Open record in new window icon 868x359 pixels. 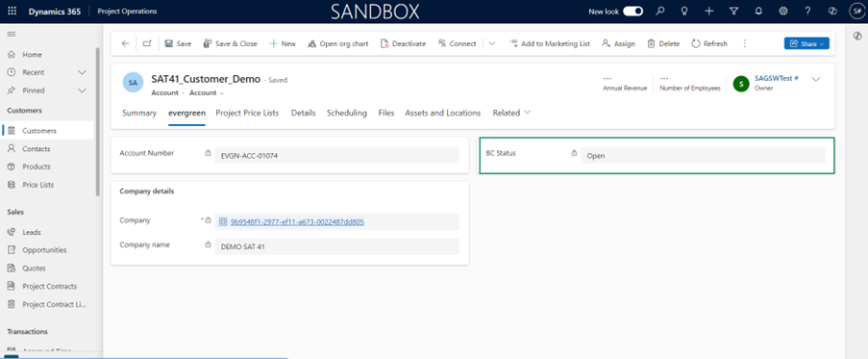click(147, 43)
